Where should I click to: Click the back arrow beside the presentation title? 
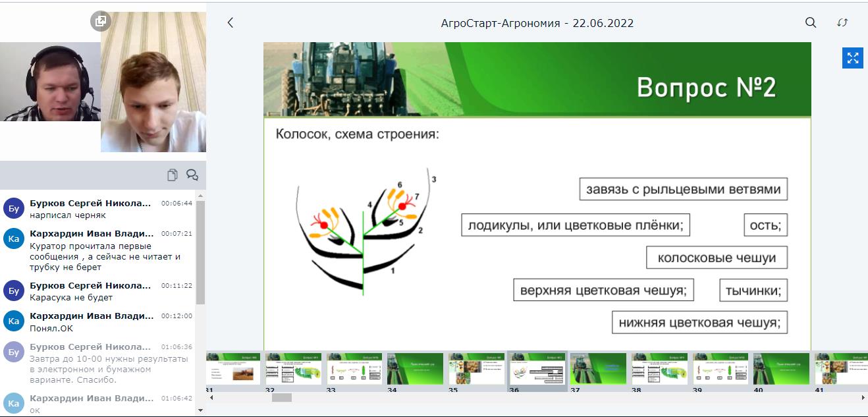tap(231, 23)
